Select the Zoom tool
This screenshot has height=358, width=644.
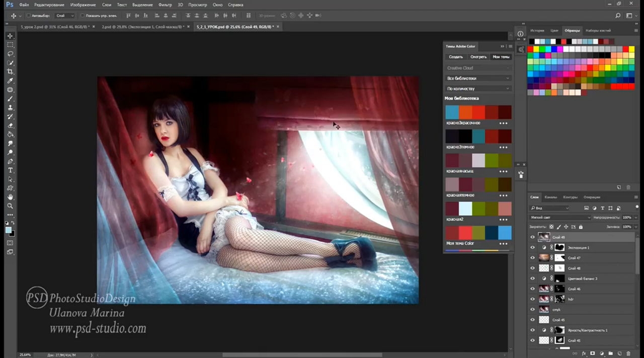pos(10,206)
